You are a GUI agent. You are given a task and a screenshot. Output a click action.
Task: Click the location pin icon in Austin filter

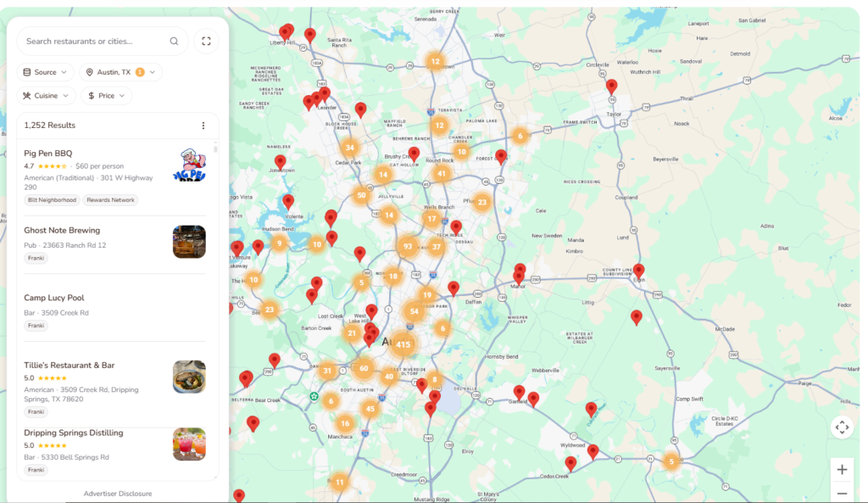click(x=90, y=72)
